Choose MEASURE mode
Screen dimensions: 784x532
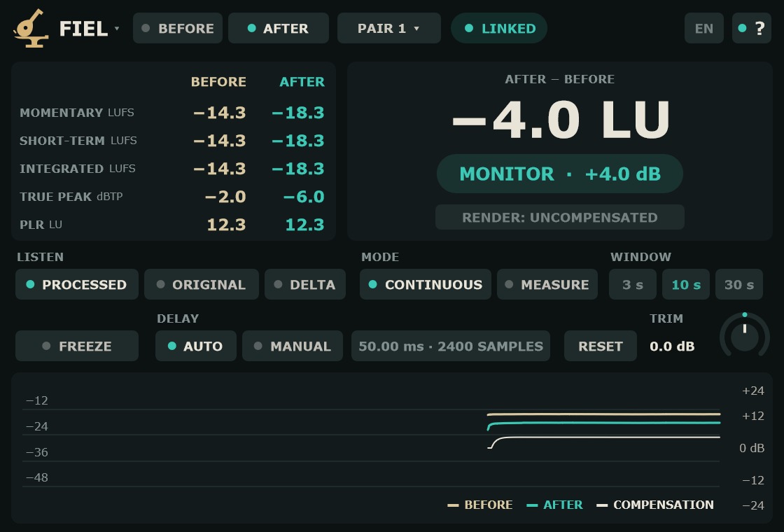click(x=547, y=284)
